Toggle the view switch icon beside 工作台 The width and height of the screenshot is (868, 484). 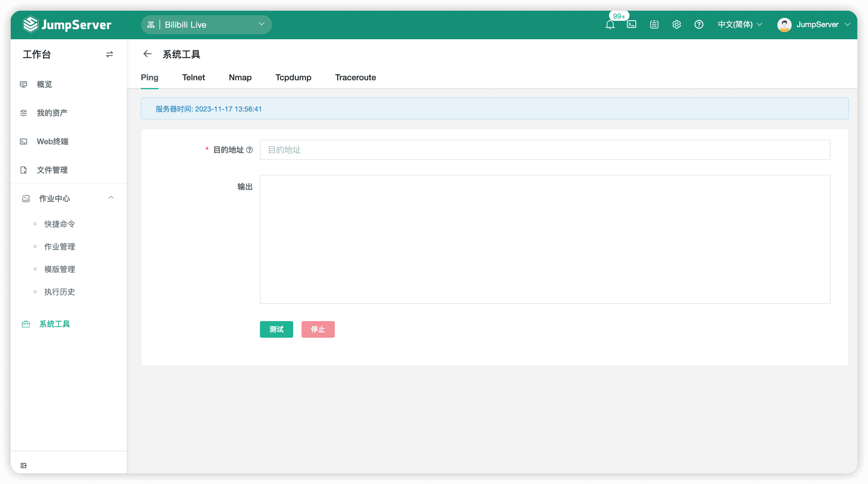click(110, 54)
